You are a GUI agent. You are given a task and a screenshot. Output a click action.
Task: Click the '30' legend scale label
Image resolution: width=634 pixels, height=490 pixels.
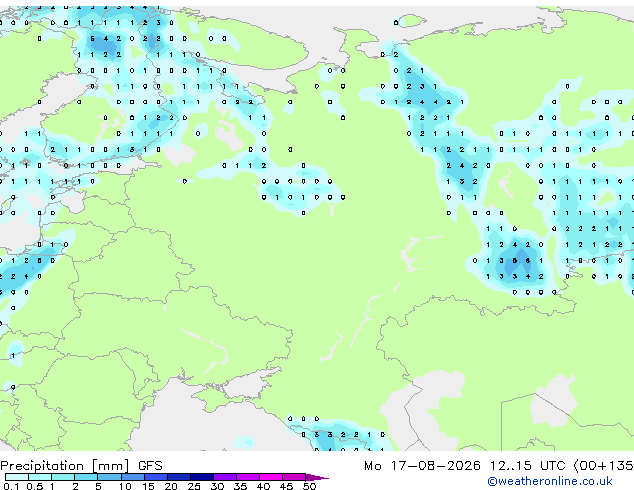(x=217, y=486)
